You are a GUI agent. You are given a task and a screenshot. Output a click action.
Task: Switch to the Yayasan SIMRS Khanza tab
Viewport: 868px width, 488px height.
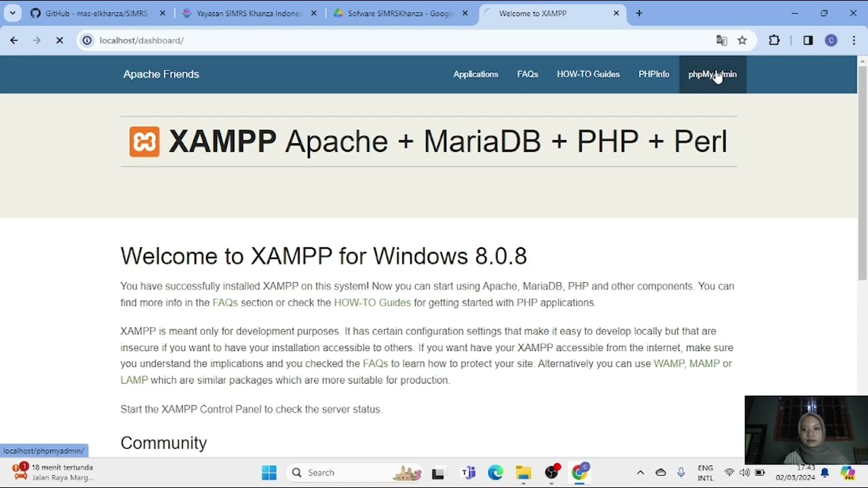(249, 14)
